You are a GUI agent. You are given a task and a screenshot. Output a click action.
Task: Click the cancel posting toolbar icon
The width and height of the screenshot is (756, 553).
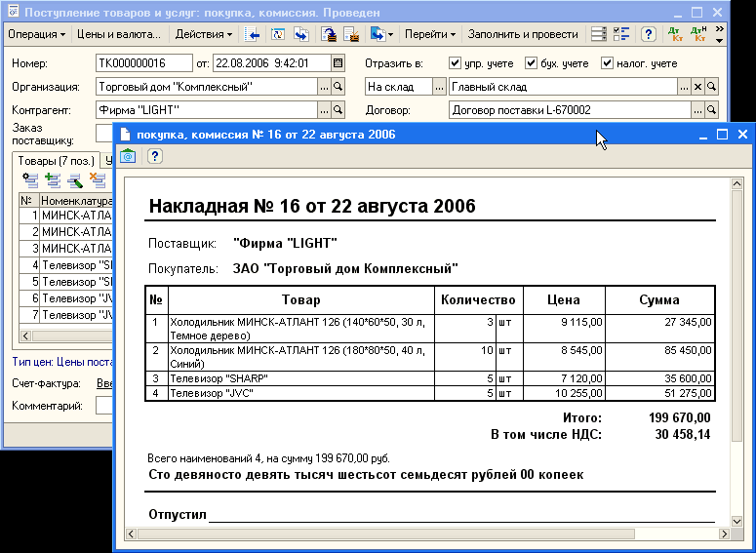[351, 34]
